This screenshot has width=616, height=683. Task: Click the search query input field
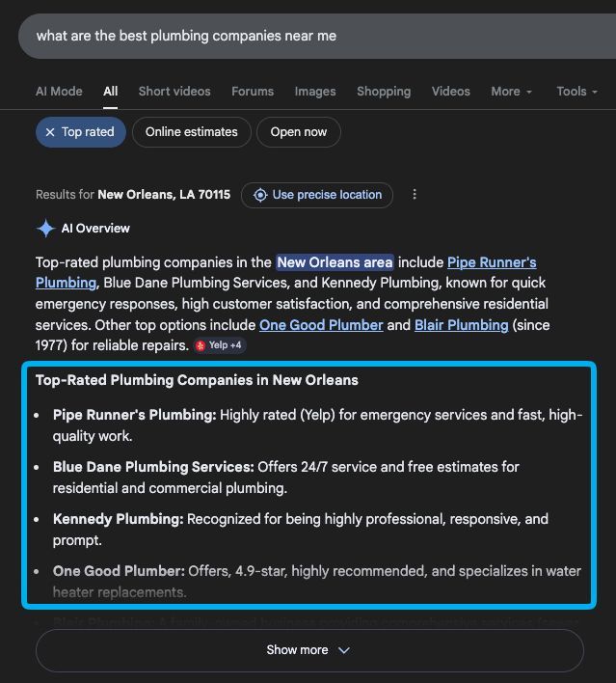point(289,36)
